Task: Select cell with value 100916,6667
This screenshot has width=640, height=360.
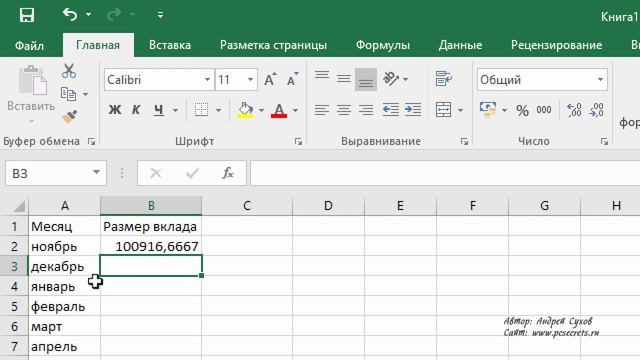Action: pyautogui.click(x=151, y=246)
